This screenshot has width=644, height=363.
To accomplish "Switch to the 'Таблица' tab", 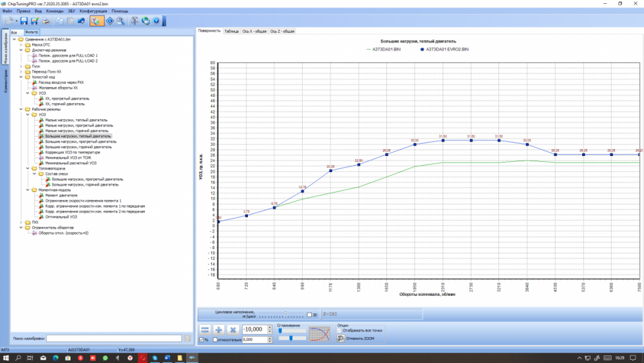I will tap(232, 31).
